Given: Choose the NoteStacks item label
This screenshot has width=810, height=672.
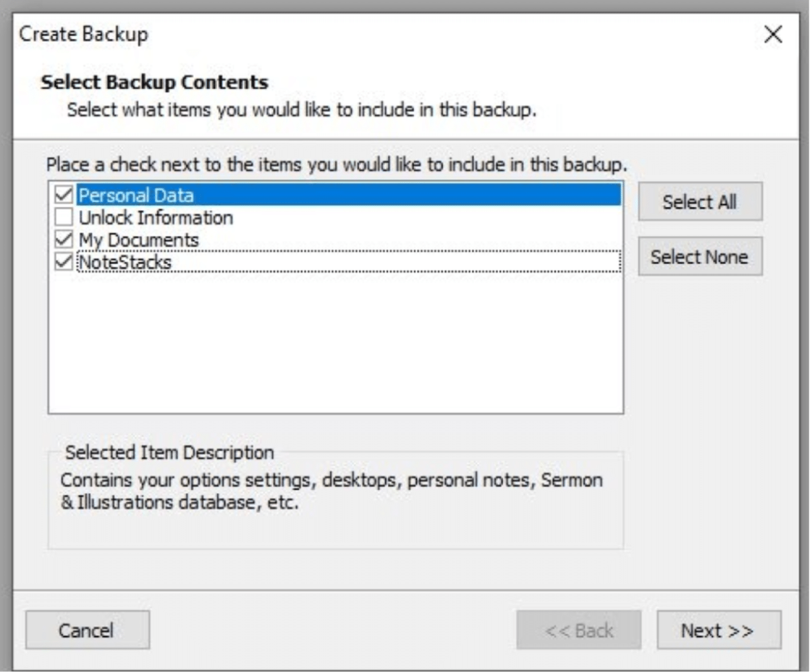Looking at the screenshot, I should pos(125,262).
